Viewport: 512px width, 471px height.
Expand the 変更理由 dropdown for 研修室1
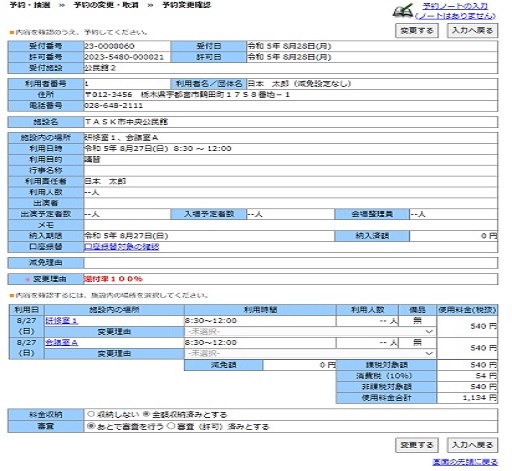[310, 332]
